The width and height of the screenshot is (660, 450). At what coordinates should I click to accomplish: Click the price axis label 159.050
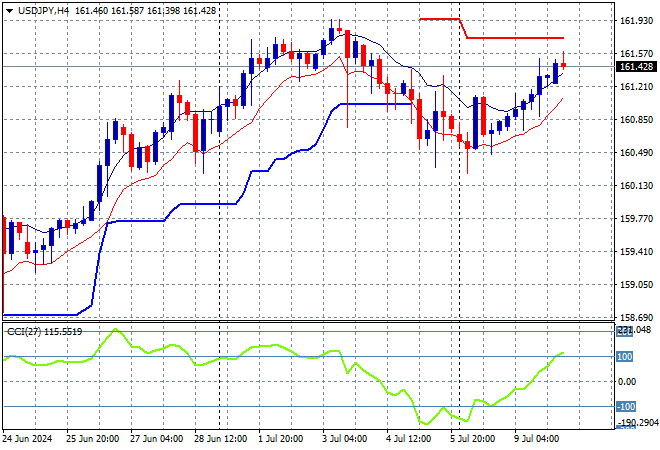pos(636,285)
